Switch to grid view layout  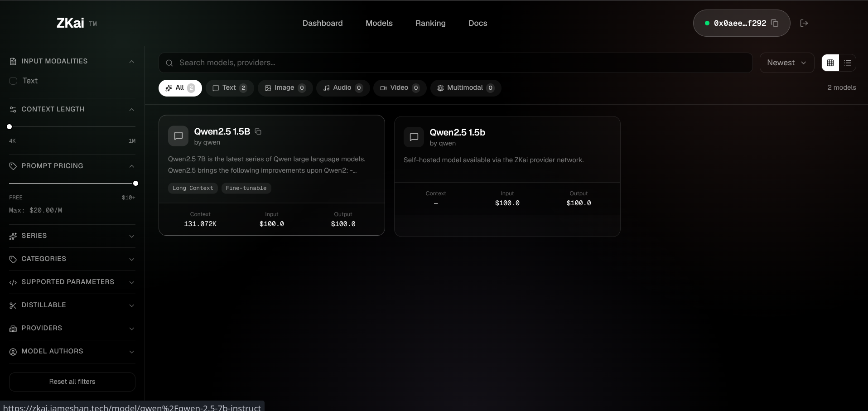pyautogui.click(x=830, y=63)
